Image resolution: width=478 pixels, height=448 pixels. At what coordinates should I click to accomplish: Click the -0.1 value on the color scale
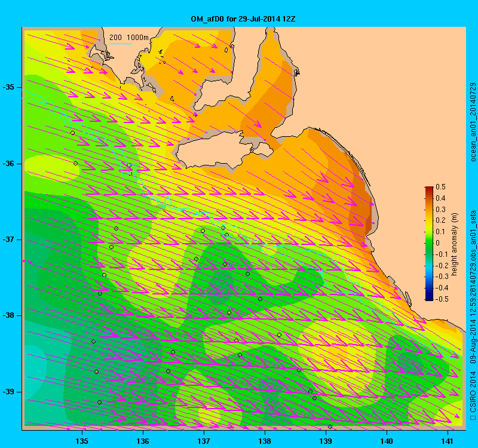pyautogui.click(x=442, y=254)
